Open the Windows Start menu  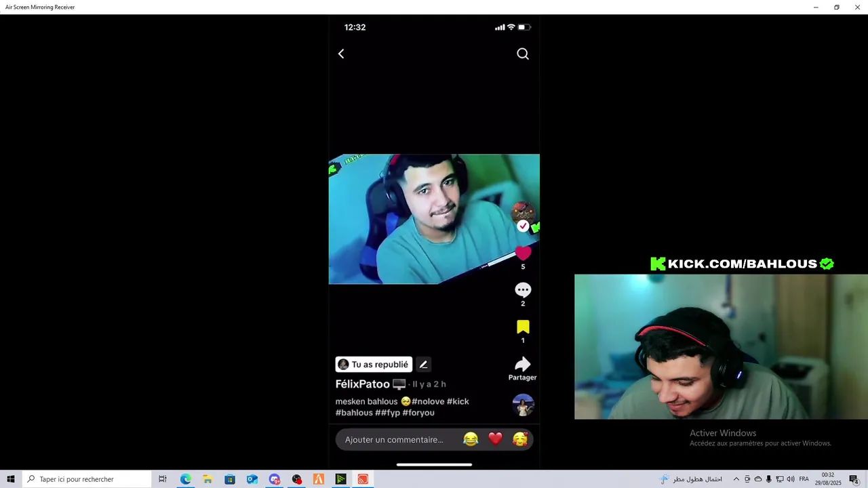click(x=11, y=479)
